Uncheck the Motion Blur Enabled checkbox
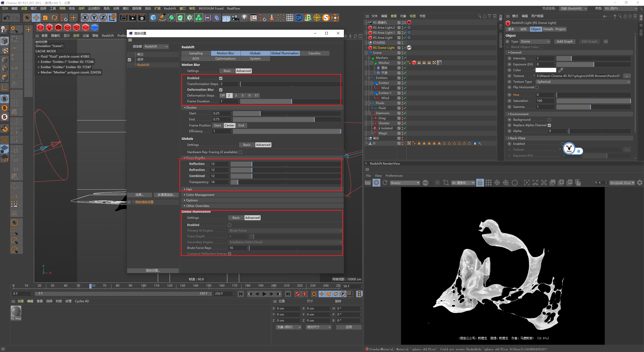 tap(221, 78)
